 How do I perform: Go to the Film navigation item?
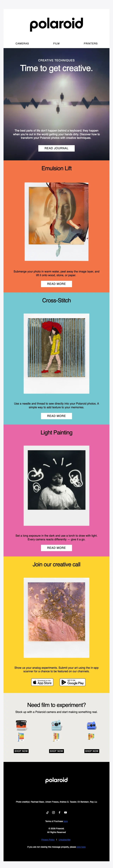pyautogui.click(x=56, y=43)
